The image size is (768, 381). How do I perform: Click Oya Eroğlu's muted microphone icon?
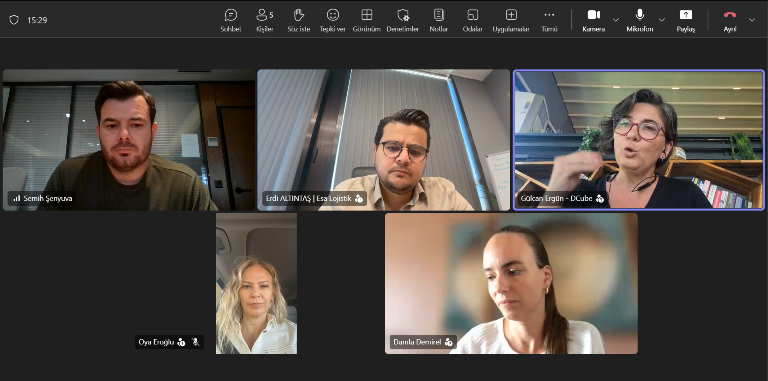tap(195, 342)
